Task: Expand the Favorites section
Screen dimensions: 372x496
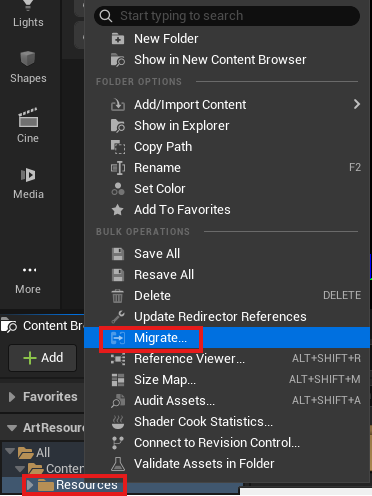Action: click(x=12, y=397)
